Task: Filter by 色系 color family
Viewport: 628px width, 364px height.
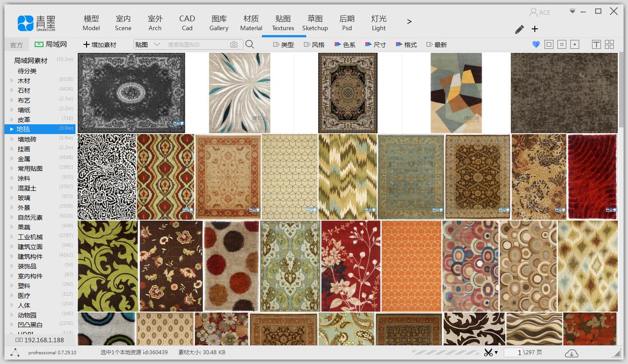Action: click(345, 44)
